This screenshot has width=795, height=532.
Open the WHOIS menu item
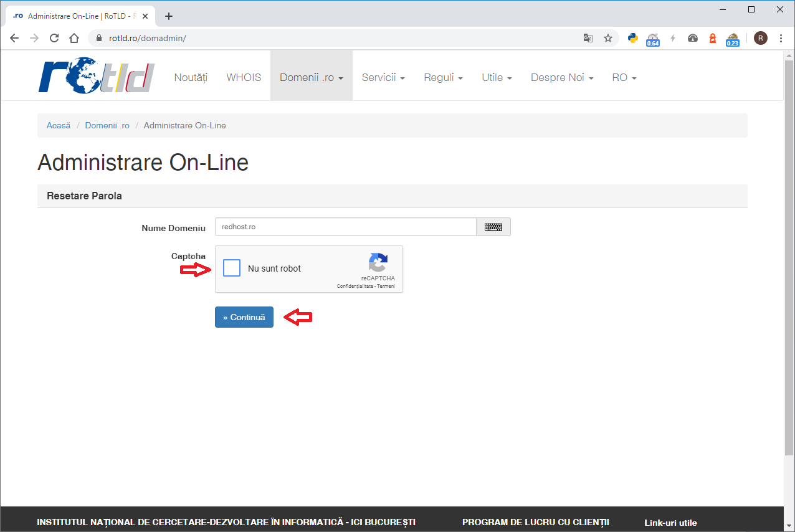coord(244,78)
